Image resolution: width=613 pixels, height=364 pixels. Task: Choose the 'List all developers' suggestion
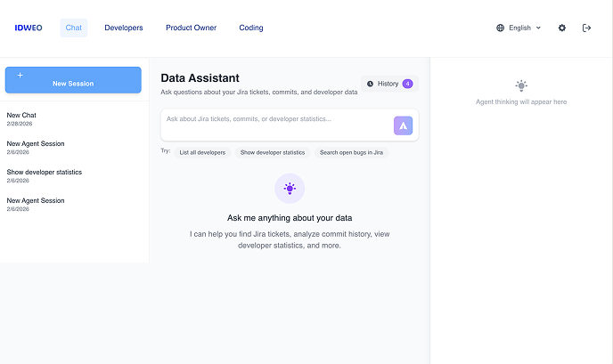[200, 152]
